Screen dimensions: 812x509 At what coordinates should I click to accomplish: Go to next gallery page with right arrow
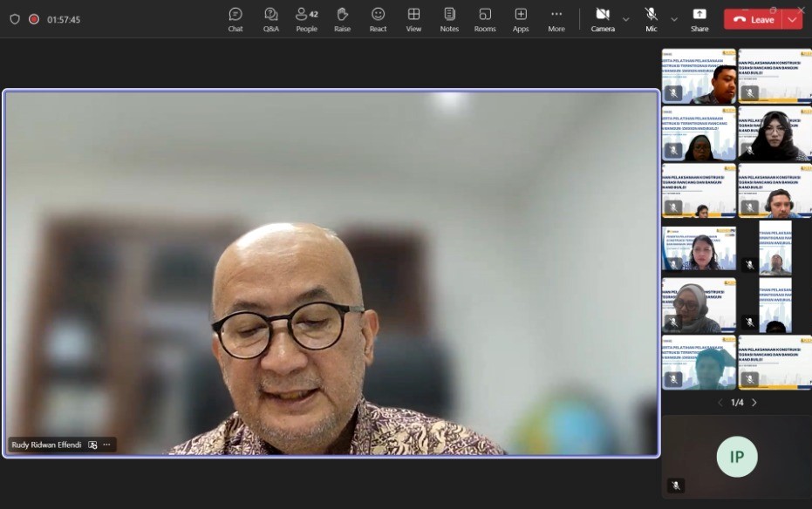754,402
